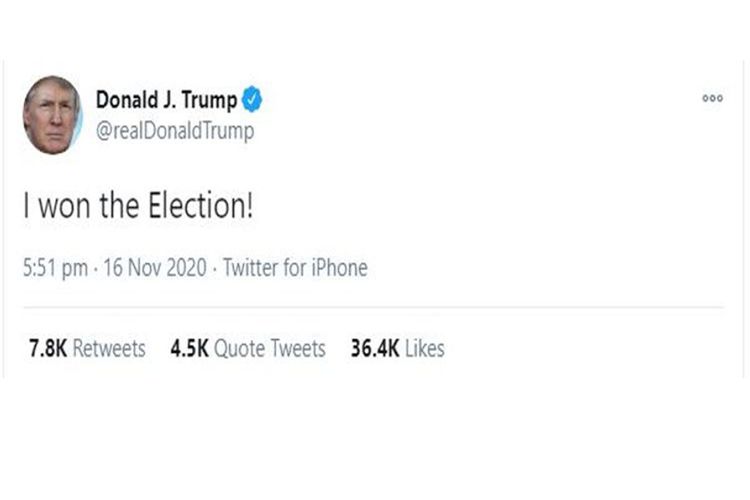Open the @realDonaldTrump handle link

(175, 131)
